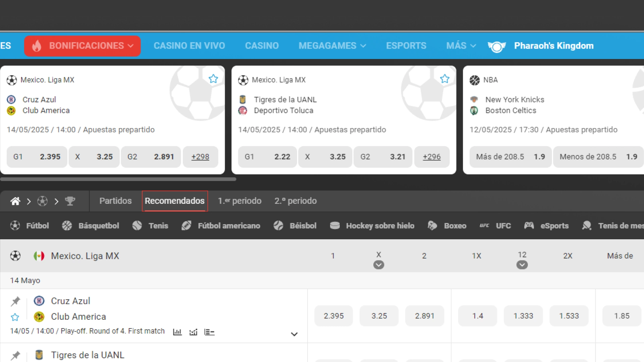
Task: Click the fire icon on Bonificaciones
Action: [37, 46]
